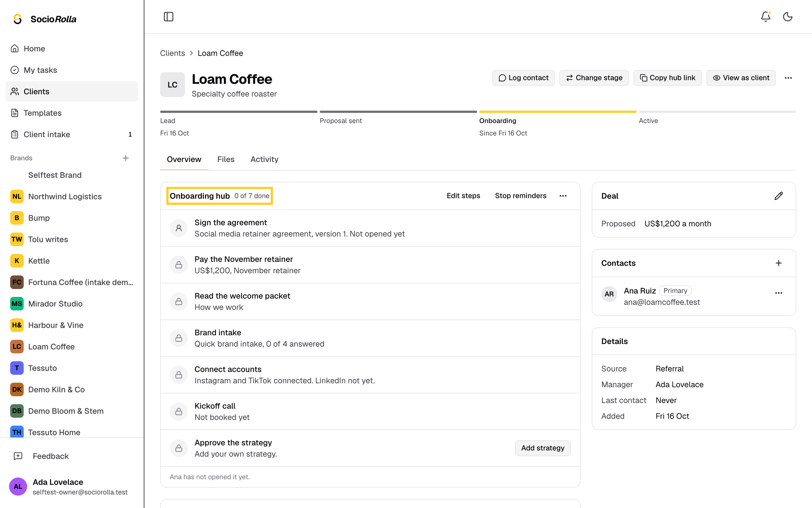This screenshot has height=508, width=812.
Task: Open My tasks page
Action: pos(72,70)
